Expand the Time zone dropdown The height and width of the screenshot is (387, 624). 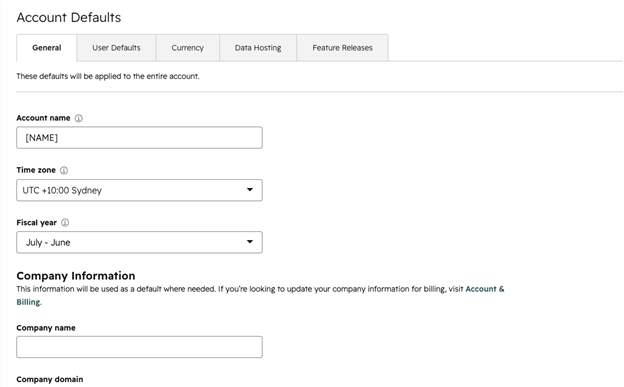coord(139,190)
